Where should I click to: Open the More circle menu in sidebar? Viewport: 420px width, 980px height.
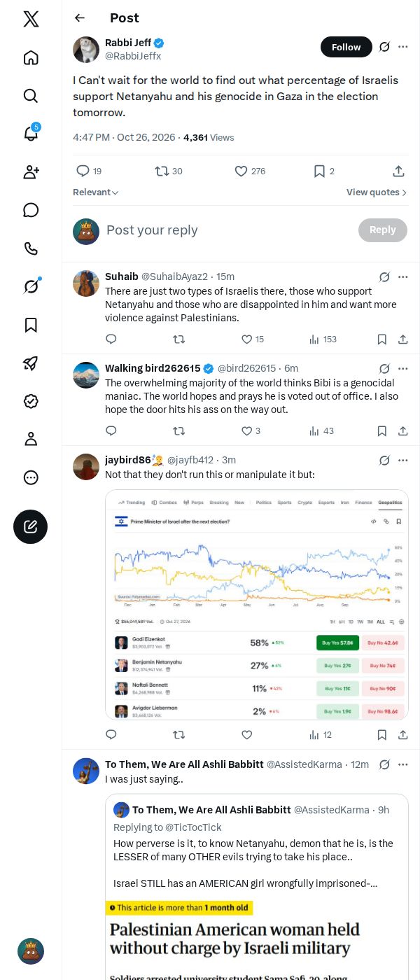(x=31, y=477)
